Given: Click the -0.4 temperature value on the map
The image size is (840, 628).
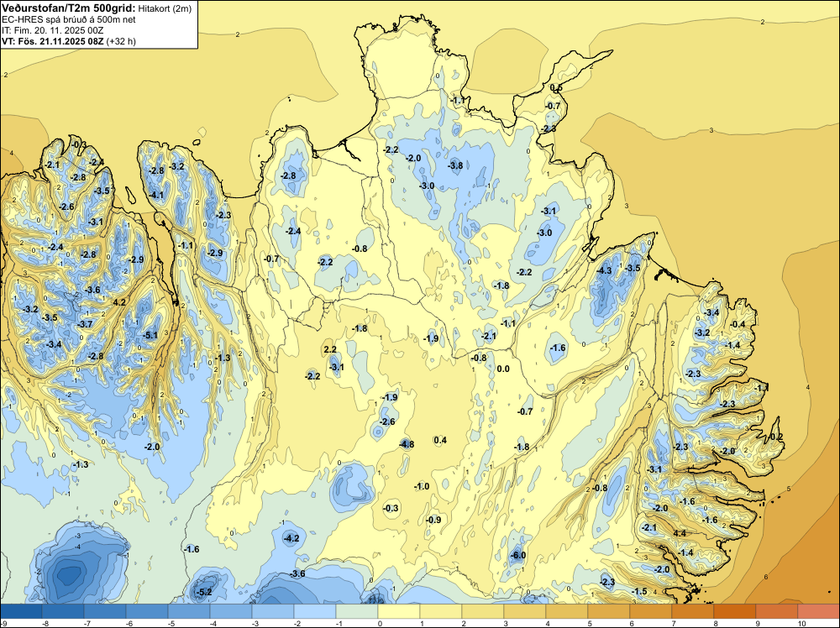Looking at the screenshot, I should (x=738, y=324).
